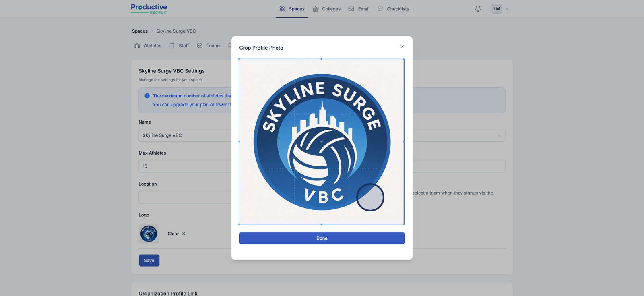This screenshot has height=296, width=644.
Task: Switch to the Athletes tab
Action: [x=148, y=46]
